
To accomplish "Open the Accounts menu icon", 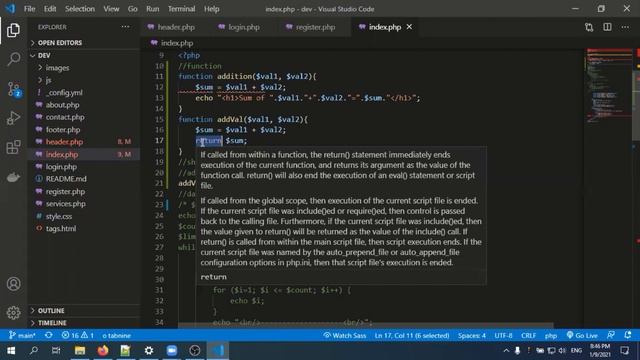I will pos(13,284).
